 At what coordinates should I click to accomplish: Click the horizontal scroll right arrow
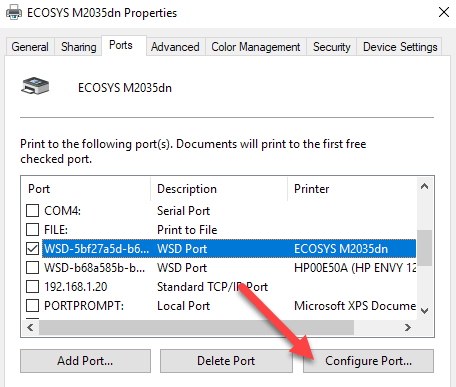pyautogui.click(x=408, y=327)
